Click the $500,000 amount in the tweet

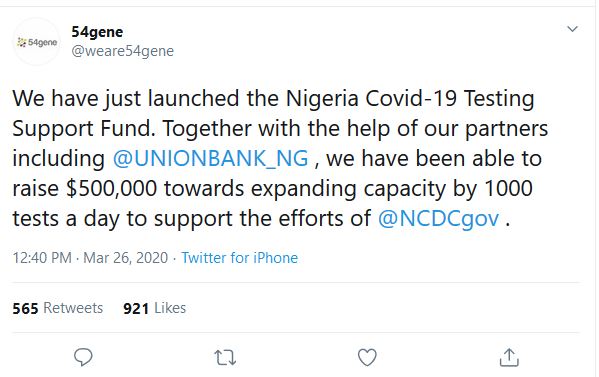(112, 189)
